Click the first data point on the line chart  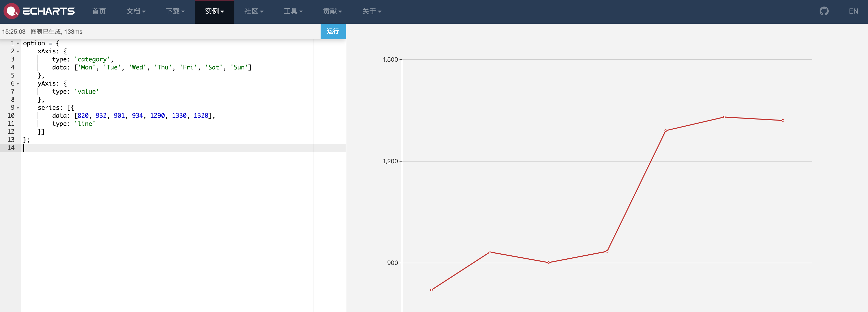pyautogui.click(x=431, y=290)
